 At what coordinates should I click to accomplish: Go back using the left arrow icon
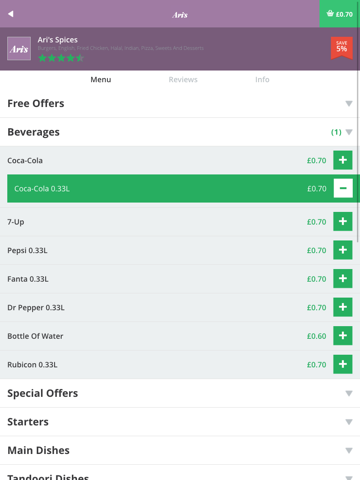tap(11, 14)
